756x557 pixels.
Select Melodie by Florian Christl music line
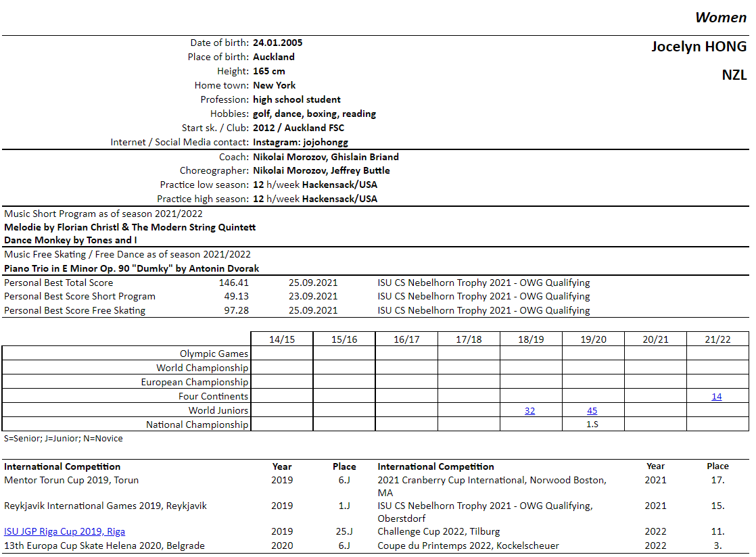pyautogui.click(x=130, y=227)
